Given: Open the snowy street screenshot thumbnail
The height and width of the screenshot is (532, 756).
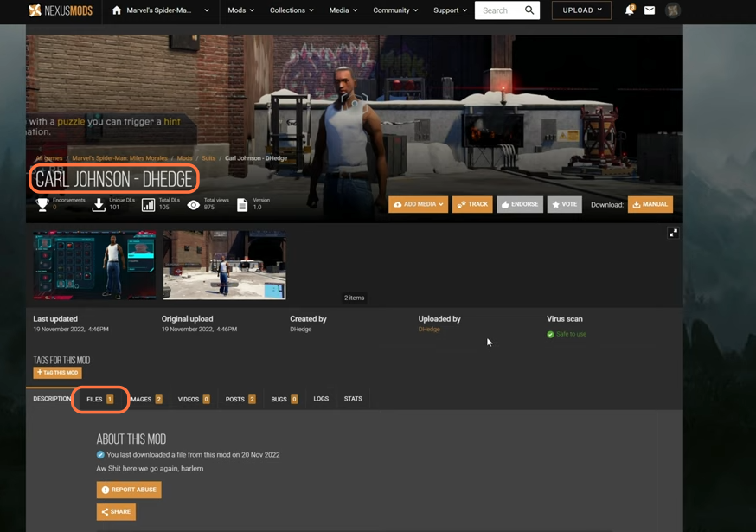Looking at the screenshot, I should pyautogui.click(x=224, y=266).
